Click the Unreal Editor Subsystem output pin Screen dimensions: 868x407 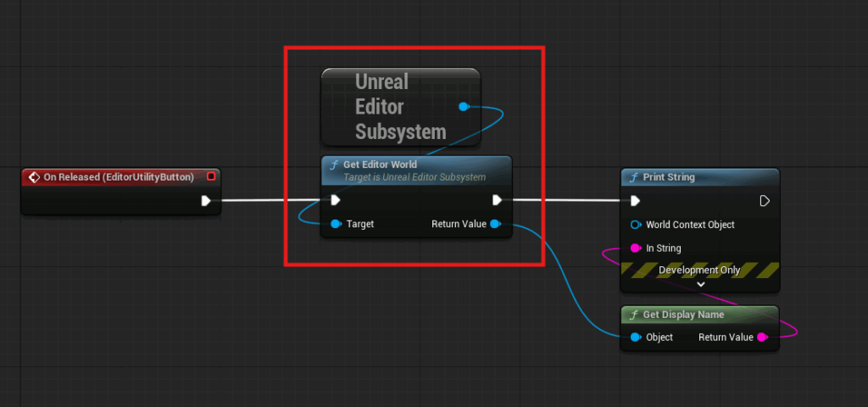point(463,107)
